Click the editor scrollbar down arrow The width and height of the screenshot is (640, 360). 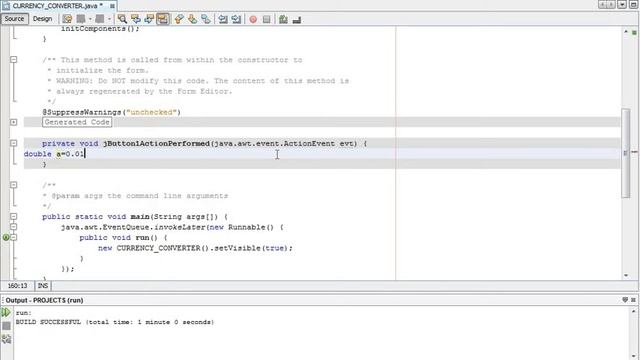[626, 276]
